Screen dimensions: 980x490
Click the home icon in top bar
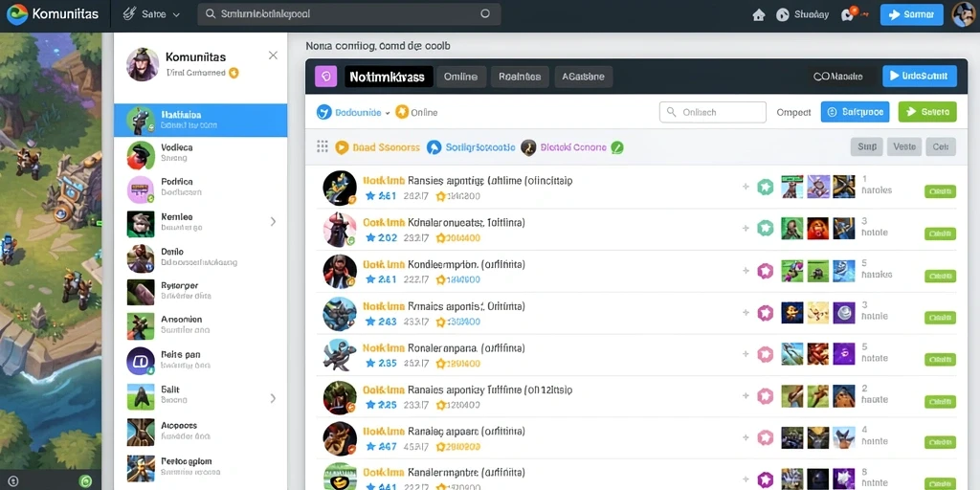point(759,15)
